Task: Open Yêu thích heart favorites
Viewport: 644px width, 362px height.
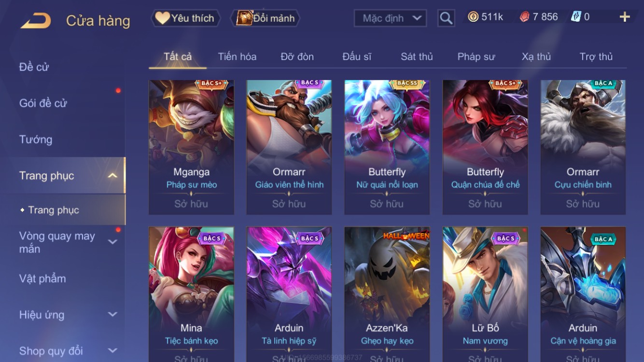Action: click(185, 18)
